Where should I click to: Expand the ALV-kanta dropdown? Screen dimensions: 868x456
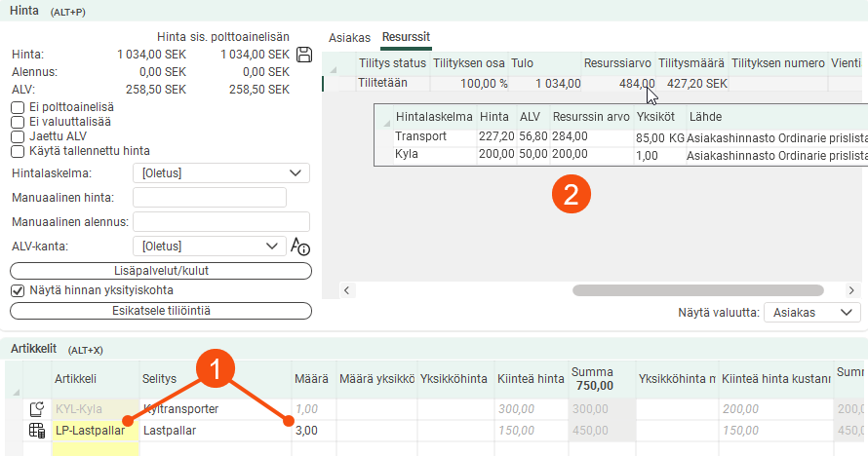(x=209, y=247)
